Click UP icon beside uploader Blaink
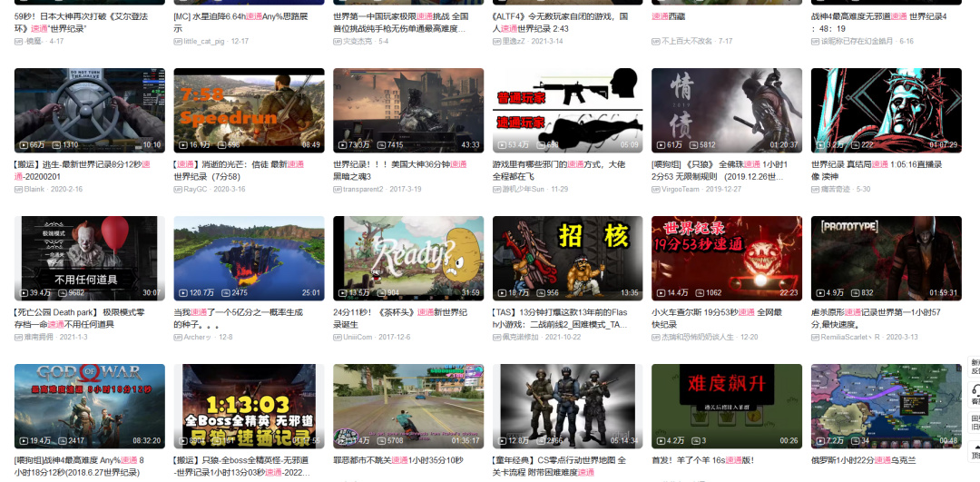The height and width of the screenshot is (482, 980). tap(18, 189)
